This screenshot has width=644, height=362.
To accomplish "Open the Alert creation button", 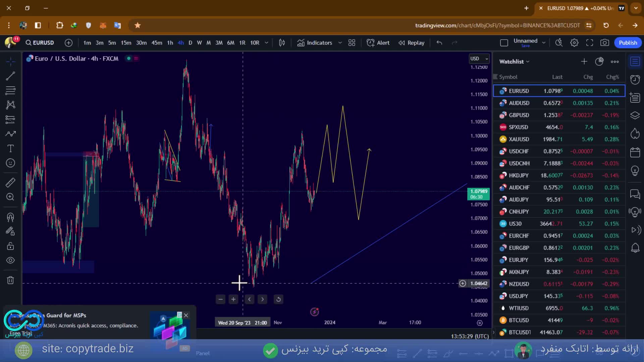I will tap(378, 43).
